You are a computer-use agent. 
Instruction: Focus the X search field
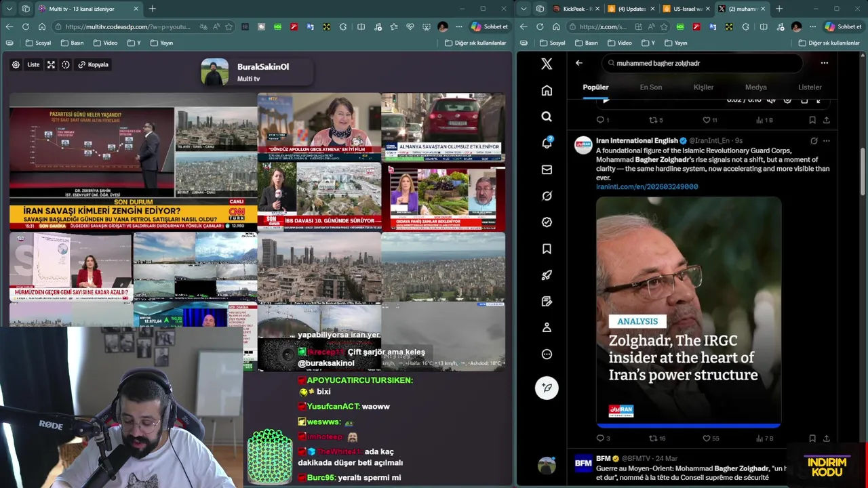pos(702,63)
